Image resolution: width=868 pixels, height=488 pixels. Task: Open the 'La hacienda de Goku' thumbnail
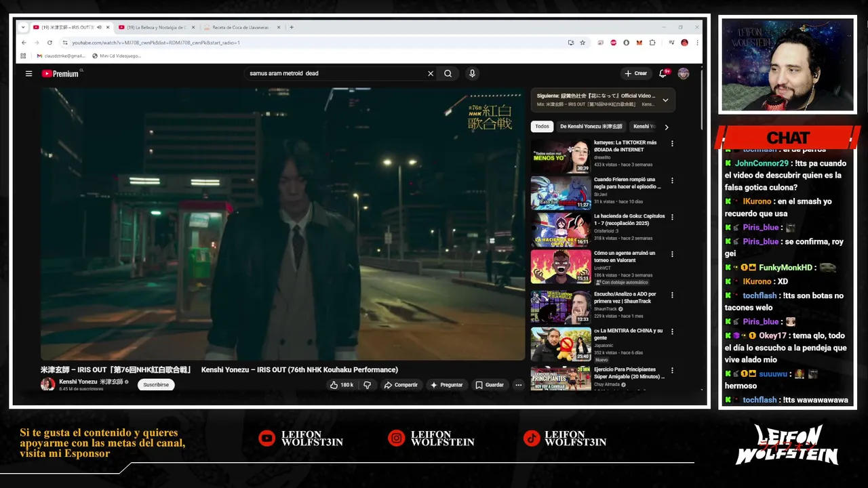[561, 229]
